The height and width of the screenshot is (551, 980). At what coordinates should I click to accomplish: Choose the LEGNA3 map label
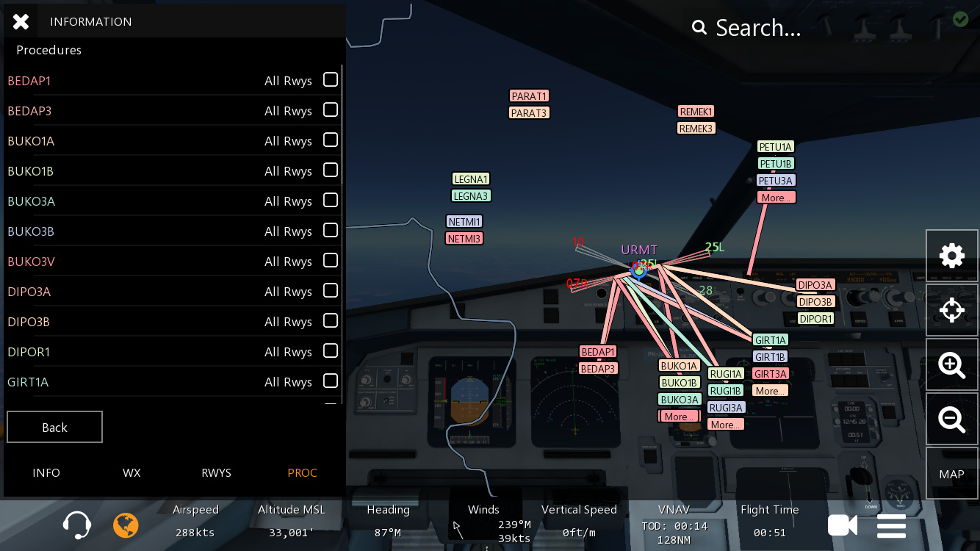[471, 196]
